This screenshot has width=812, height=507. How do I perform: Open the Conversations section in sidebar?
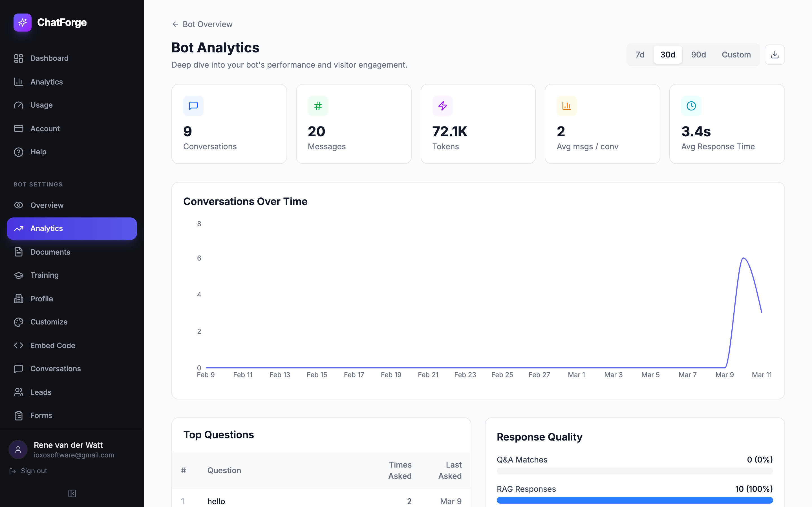(x=55, y=368)
